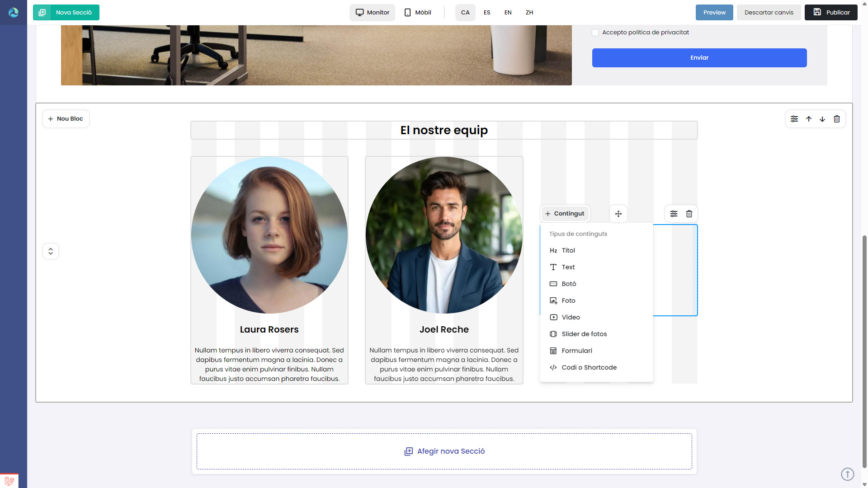Select Slider de fotos content type
Screen dimensions: 868x488
[584, 334]
